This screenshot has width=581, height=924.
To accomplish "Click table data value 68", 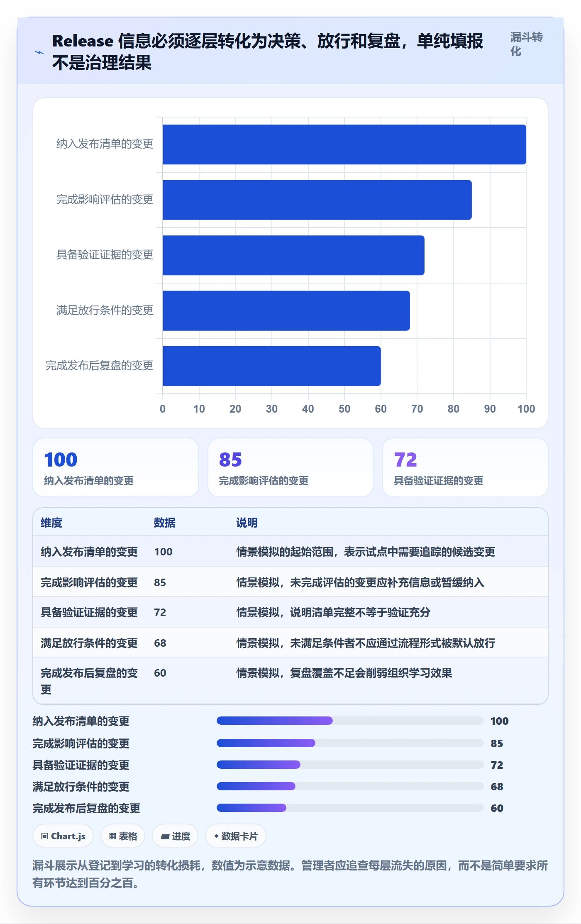I will pos(160,643).
